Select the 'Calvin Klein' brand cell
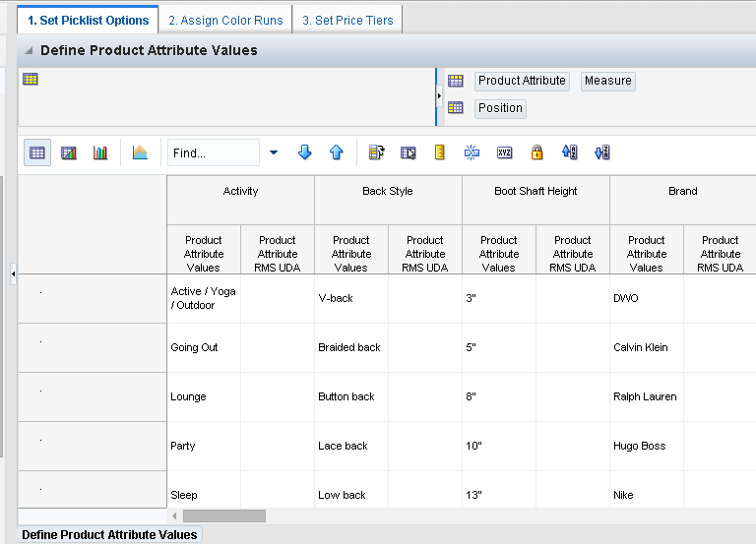The width and height of the screenshot is (756, 544). (x=646, y=347)
